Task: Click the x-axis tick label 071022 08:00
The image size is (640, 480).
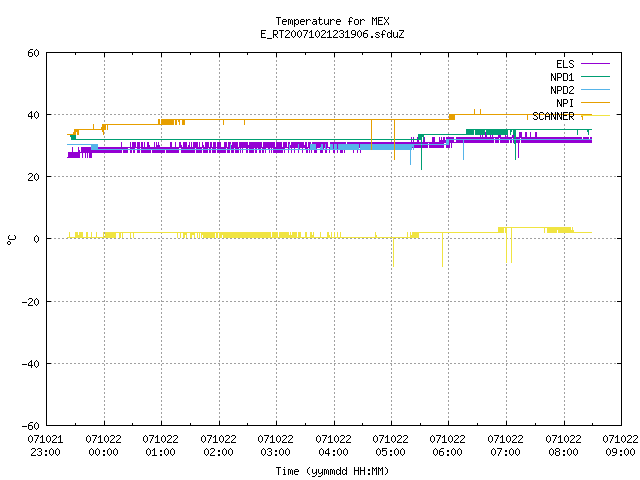Action: point(564,446)
